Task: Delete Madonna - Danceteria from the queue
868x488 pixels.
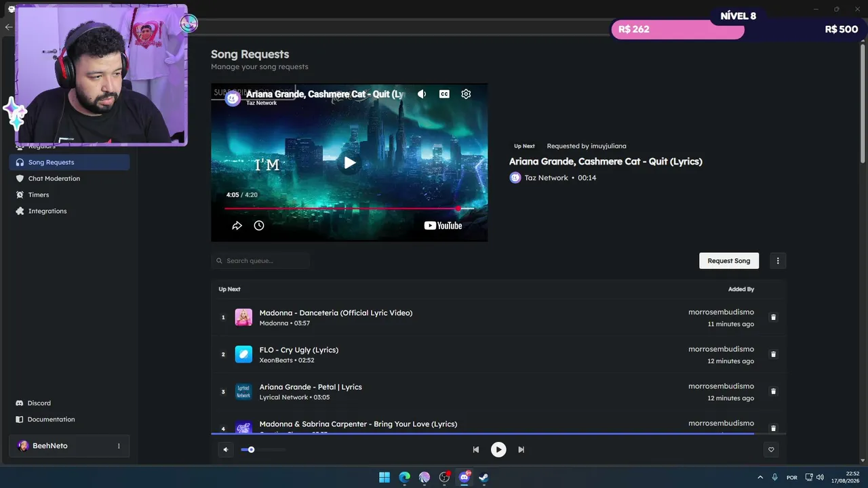Action: 773,317
